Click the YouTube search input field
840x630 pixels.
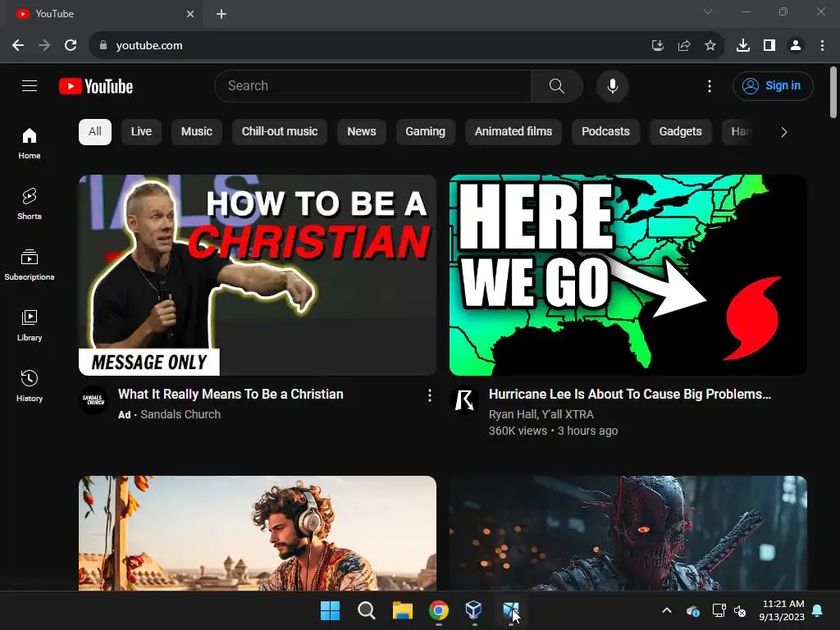(375, 85)
